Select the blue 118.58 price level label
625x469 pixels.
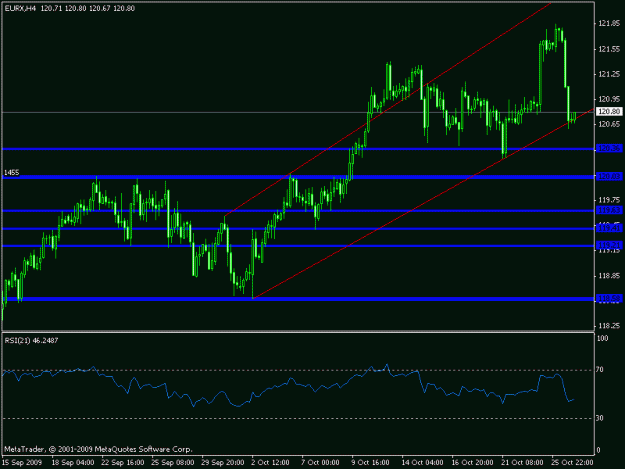point(609,298)
